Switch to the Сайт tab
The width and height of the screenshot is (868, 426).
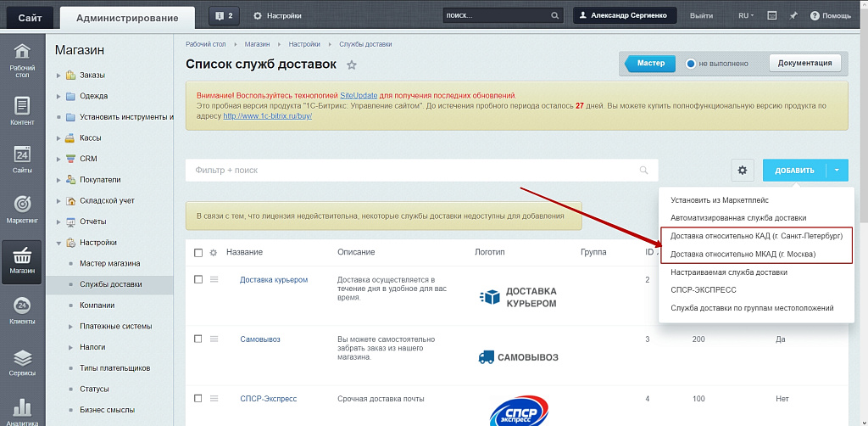28,18
